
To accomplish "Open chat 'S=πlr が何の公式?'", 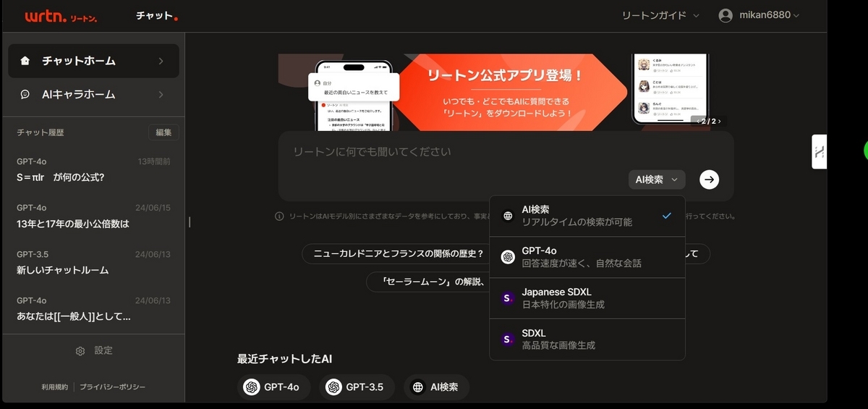I will [93, 169].
